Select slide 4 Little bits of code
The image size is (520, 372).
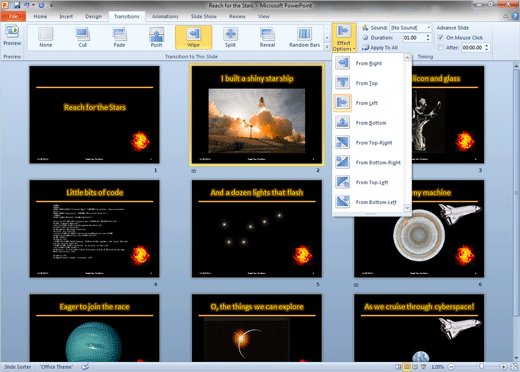tap(94, 229)
